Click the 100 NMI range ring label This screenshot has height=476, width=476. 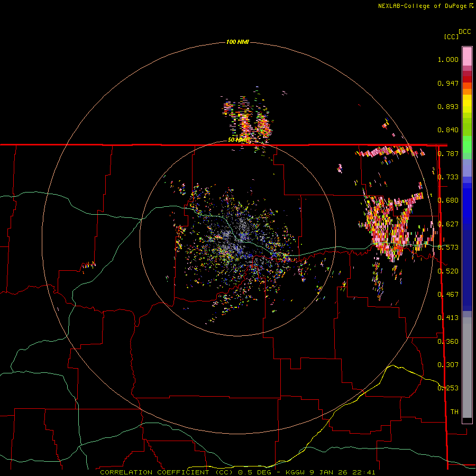click(237, 42)
